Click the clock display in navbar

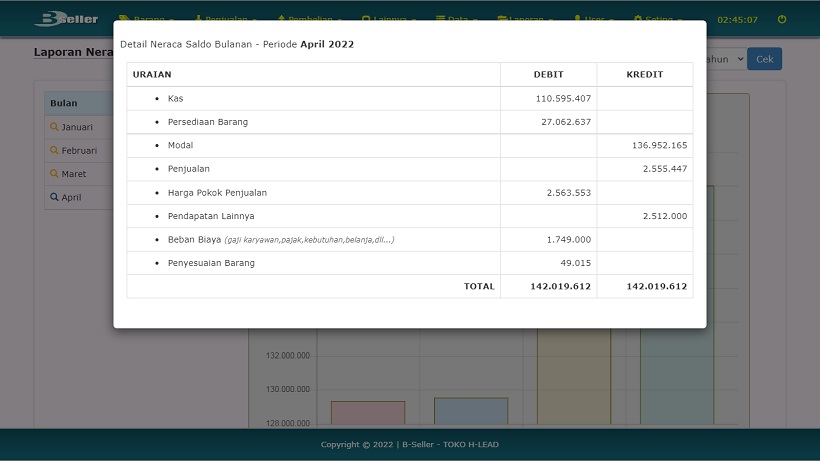click(x=737, y=19)
